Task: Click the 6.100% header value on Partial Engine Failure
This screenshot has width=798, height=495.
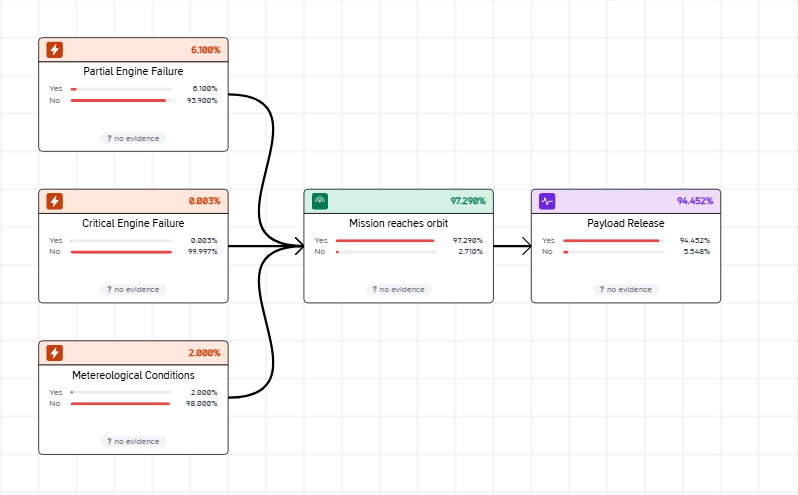Action: point(206,50)
